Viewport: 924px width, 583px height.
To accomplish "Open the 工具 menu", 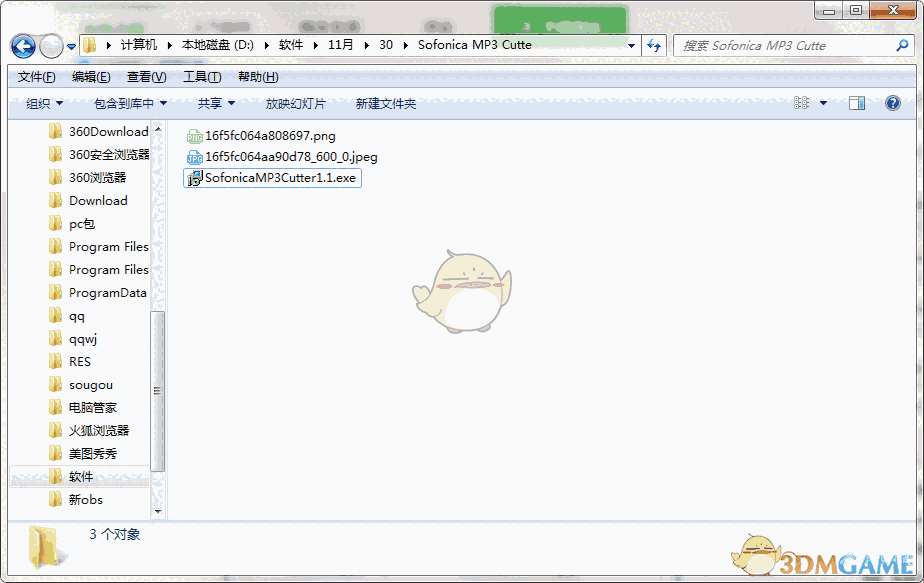I will point(200,76).
